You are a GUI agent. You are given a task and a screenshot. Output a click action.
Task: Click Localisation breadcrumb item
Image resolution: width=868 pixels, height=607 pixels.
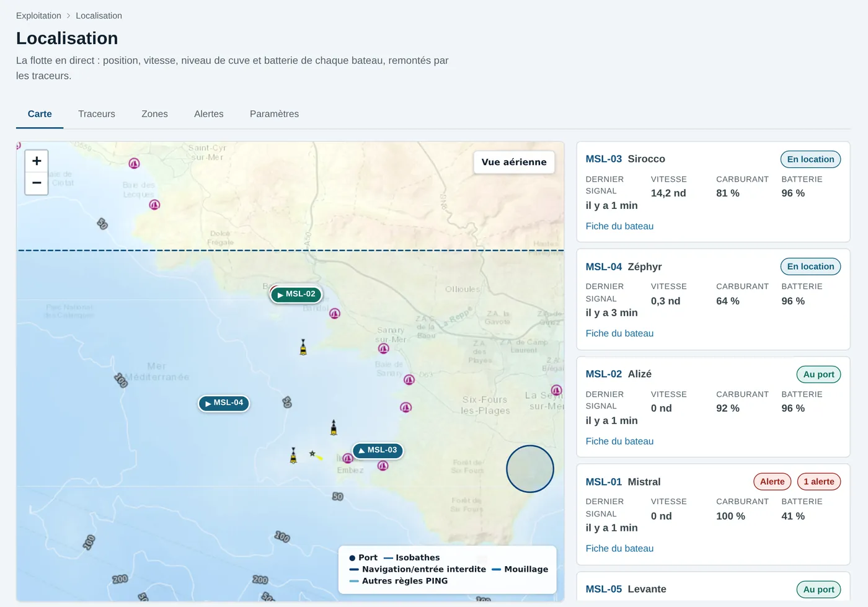99,16
